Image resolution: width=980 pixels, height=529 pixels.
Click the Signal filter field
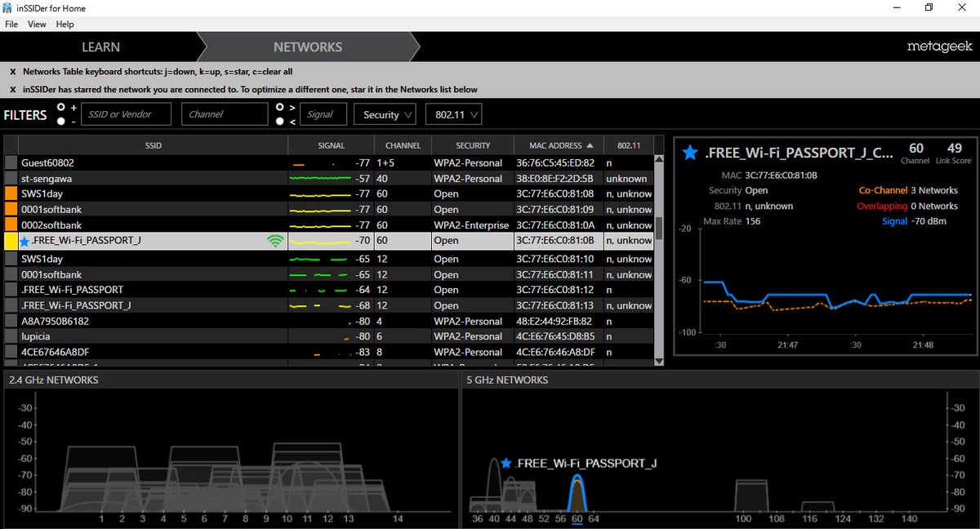point(323,114)
